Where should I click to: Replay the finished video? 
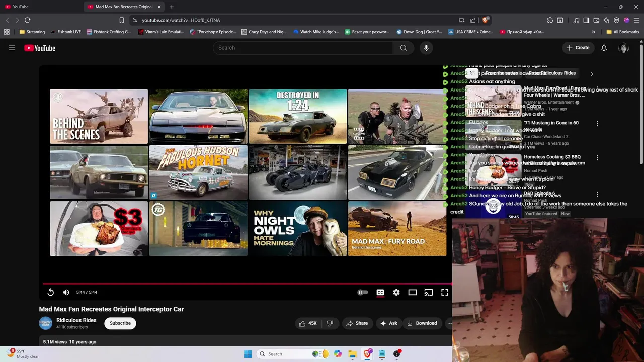coord(50,292)
